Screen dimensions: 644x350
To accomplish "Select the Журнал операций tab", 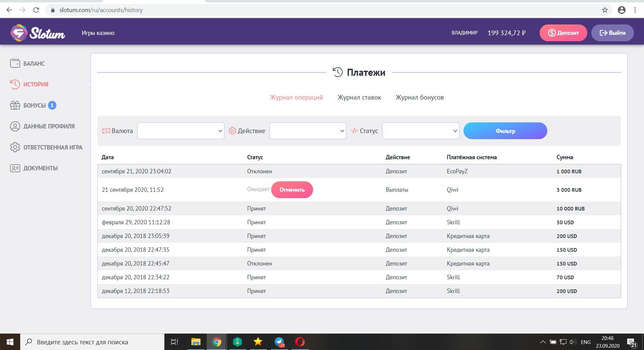I will click(296, 98).
